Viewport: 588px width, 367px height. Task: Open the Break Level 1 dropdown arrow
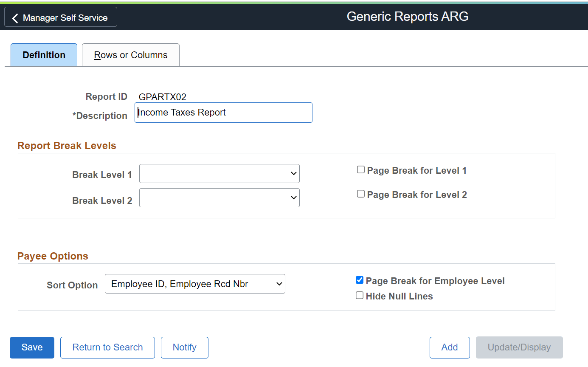coord(293,173)
